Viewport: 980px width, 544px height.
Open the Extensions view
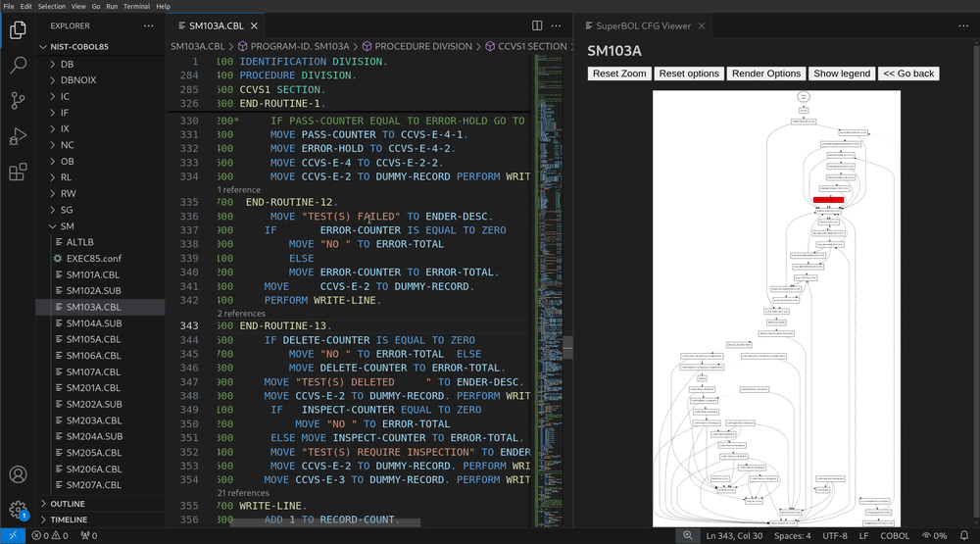tap(18, 173)
